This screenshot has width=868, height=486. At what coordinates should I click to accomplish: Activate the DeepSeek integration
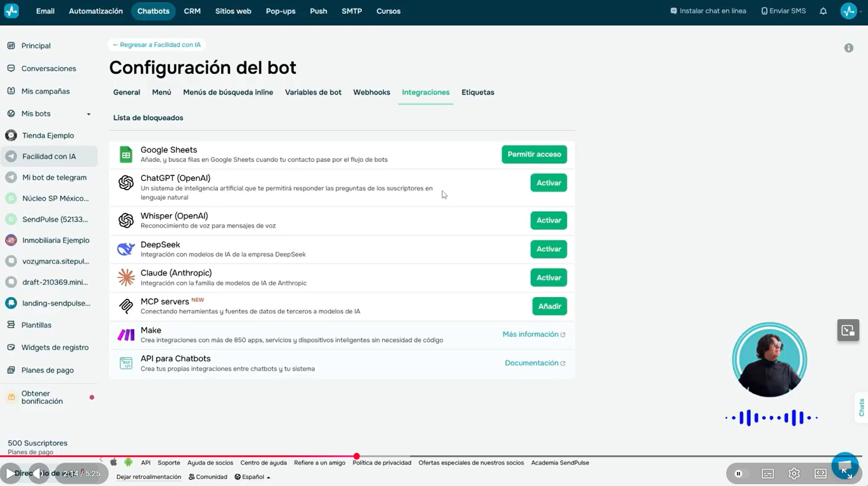(x=549, y=249)
